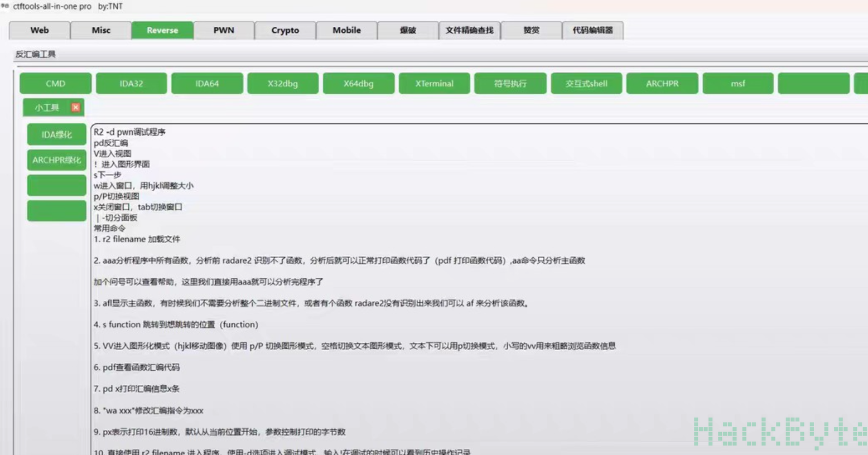Click inside the notes text area
Screen dimensions: 868x455
(x=480, y=289)
